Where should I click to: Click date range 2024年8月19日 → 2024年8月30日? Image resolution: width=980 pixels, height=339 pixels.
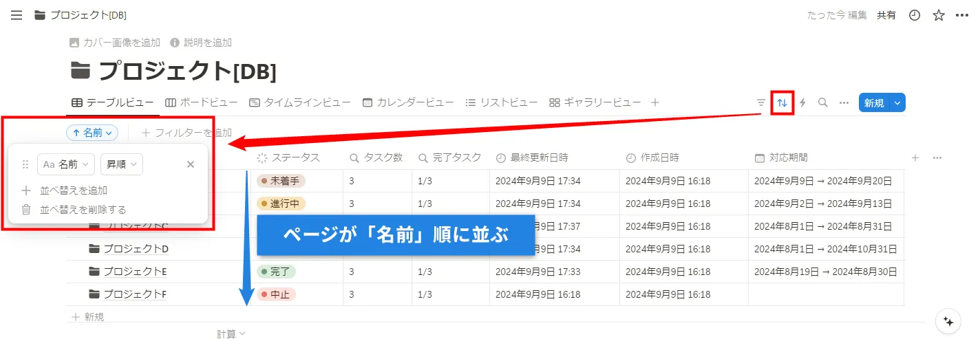point(826,272)
